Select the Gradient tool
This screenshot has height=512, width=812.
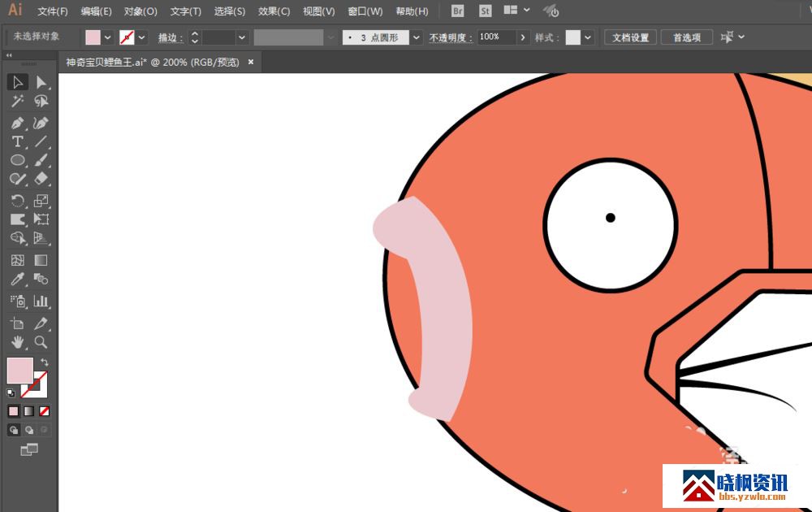tap(41, 260)
